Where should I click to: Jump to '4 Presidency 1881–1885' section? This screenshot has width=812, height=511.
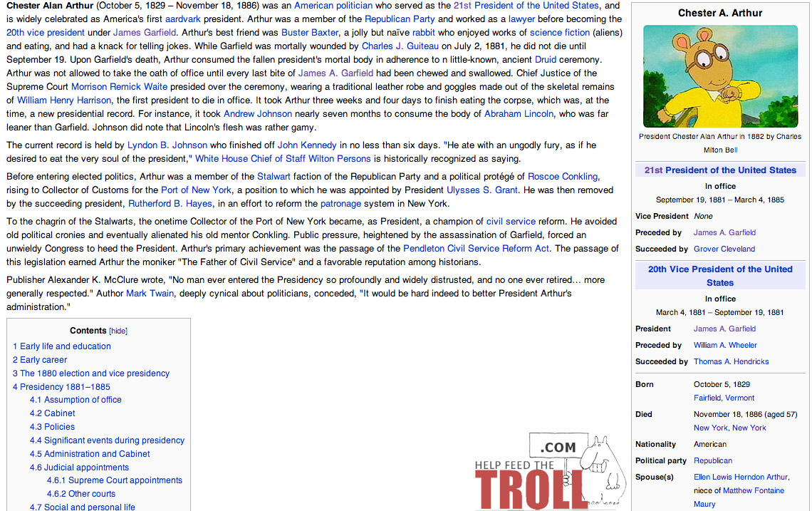tap(61, 387)
